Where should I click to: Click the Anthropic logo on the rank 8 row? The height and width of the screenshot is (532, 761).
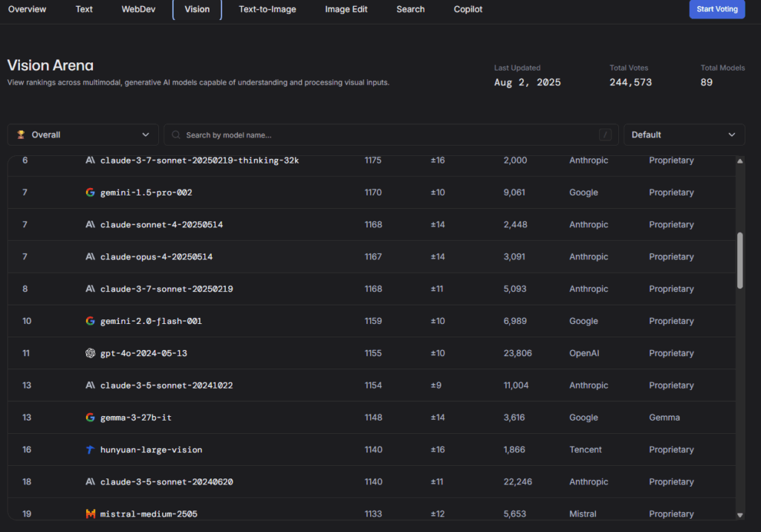pyautogui.click(x=90, y=289)
